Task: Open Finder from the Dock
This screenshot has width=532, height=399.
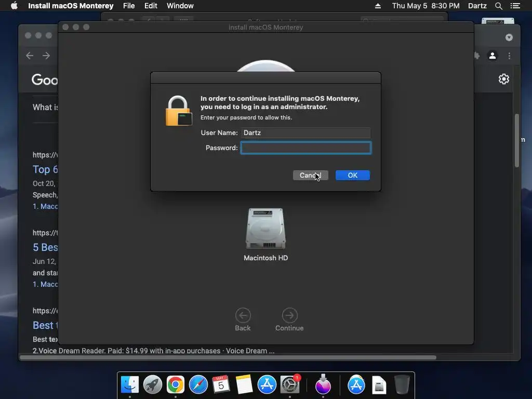Action: click(x=129, y=385)
